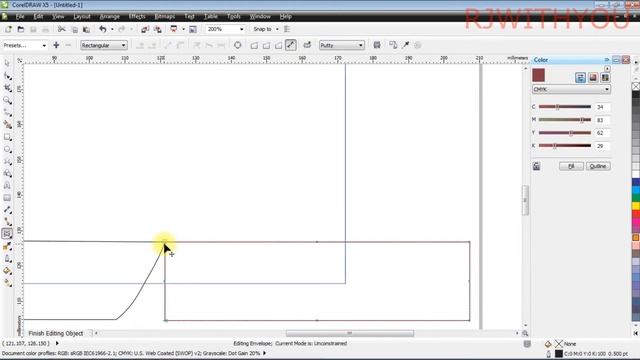Enable double arc envelope mode
The image size is (640, 360).
point(278,45)
